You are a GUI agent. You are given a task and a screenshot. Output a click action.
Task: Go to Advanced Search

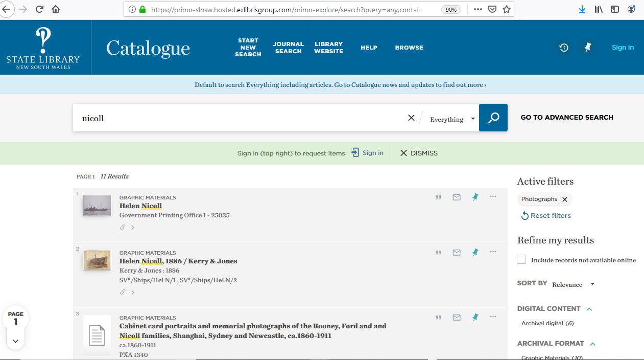click(x=566, y=117)
